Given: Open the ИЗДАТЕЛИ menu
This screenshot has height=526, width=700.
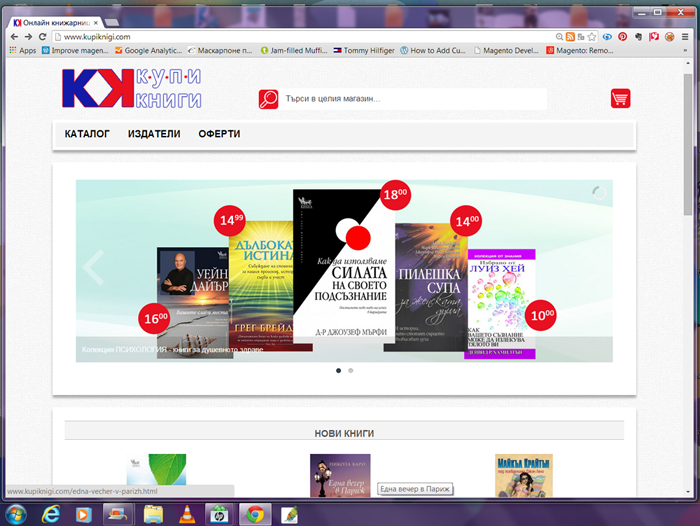Looking at the screenshot, I should point(154,134).
